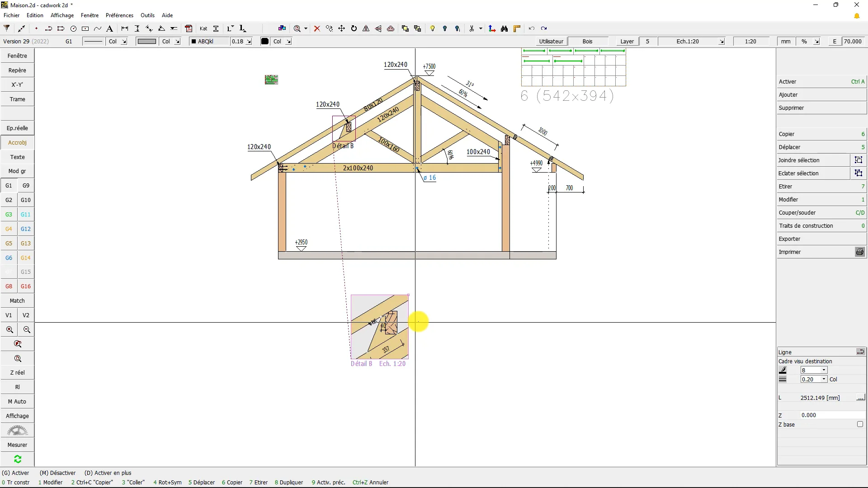
Task: Open the Préférences menu
Action: (119, 15)
